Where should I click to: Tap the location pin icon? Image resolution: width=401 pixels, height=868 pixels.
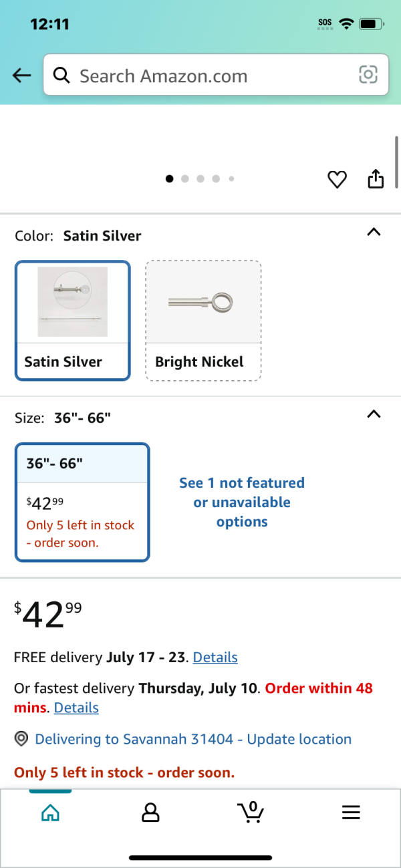pos(21,739)
